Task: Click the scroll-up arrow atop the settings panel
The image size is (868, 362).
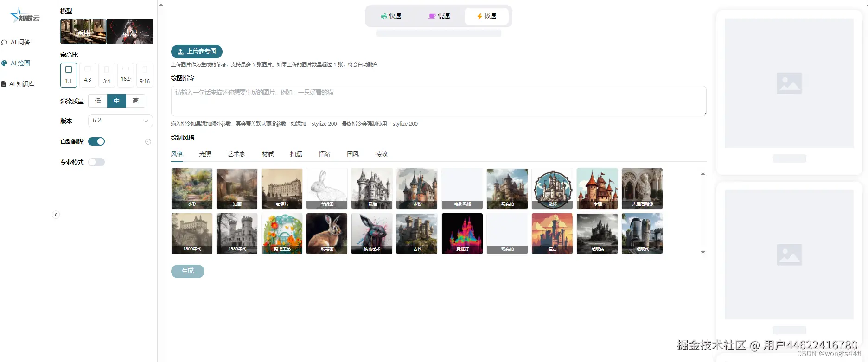Action: (x=161, y=5)
